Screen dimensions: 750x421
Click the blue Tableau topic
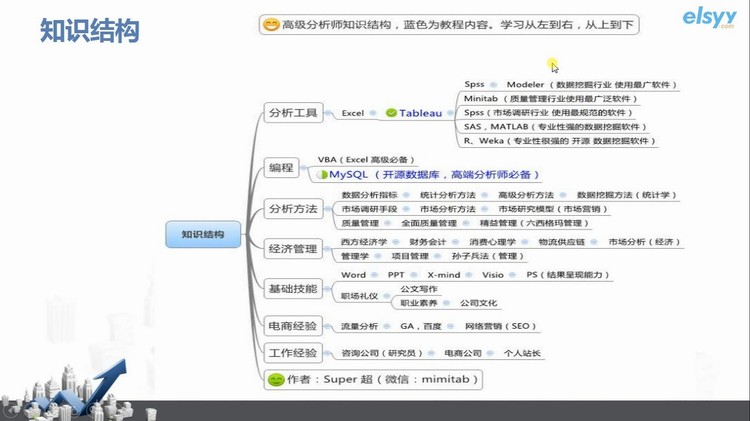(420, 113)
